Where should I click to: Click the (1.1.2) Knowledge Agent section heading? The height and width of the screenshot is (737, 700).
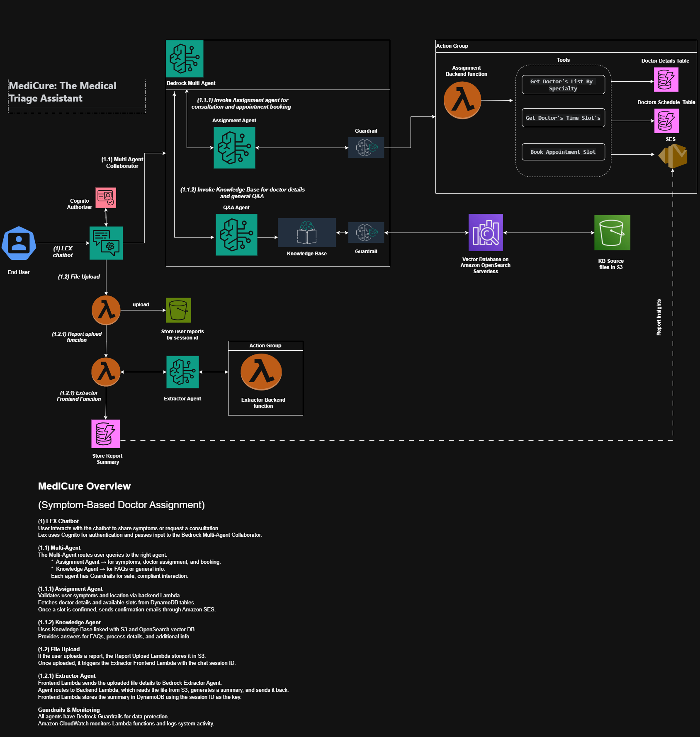69,622
